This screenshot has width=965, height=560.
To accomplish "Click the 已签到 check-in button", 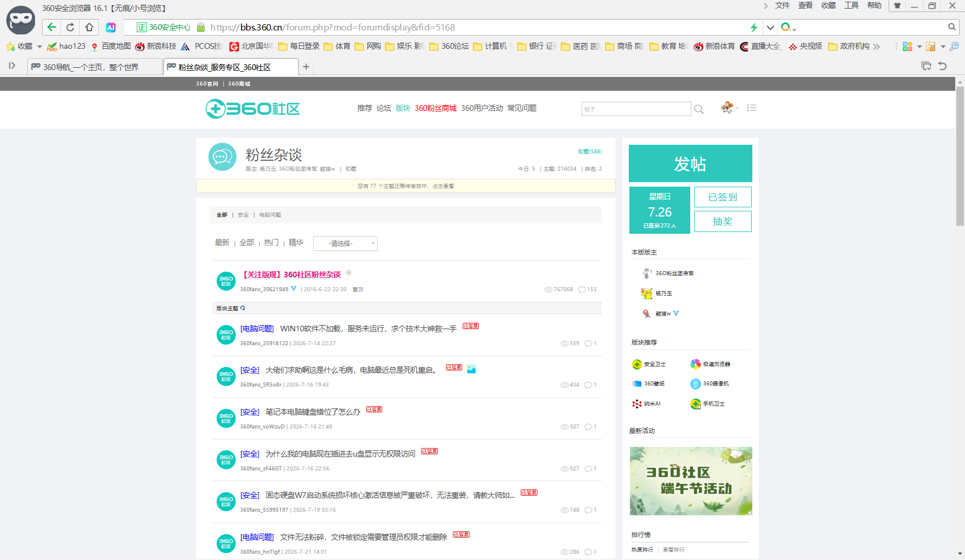I will click(x=722, y=197).
